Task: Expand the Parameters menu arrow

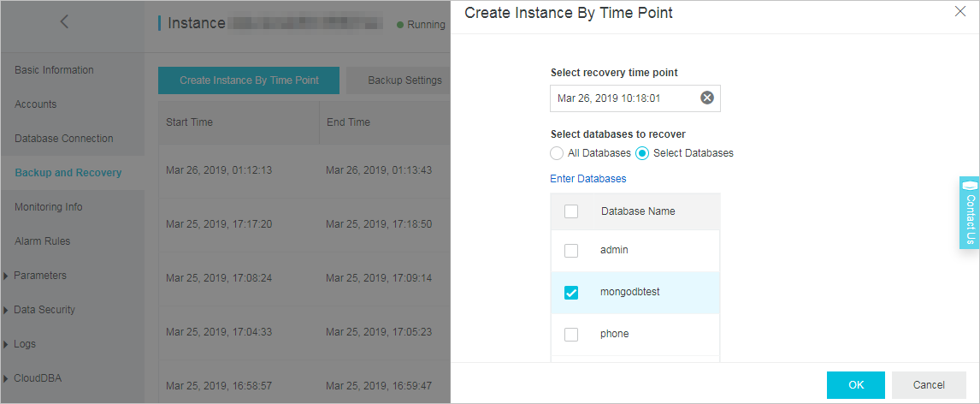Action: point(6,276)
